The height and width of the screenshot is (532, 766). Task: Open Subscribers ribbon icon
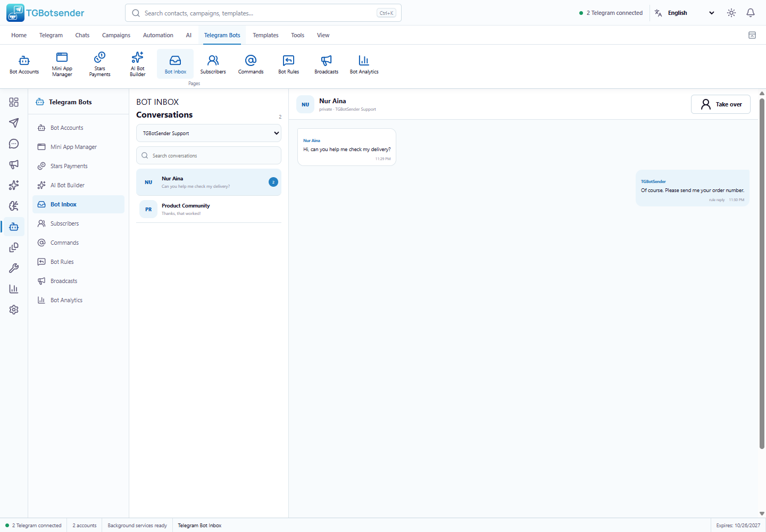tap(213, 64)
